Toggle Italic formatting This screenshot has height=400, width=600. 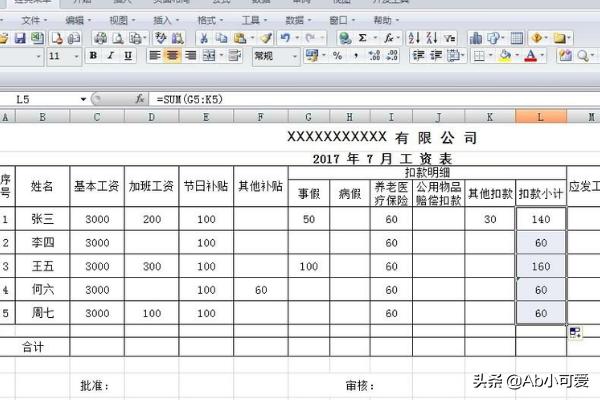111,56
